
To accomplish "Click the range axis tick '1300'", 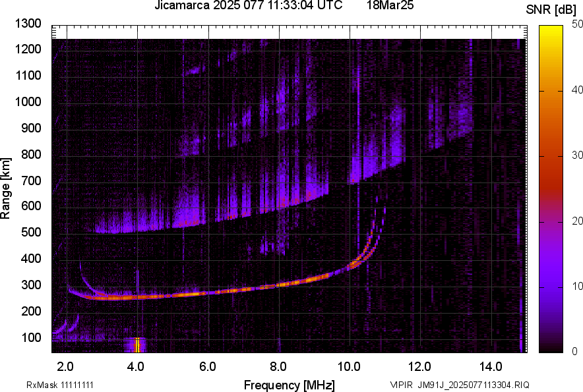I will pyautogui.click(x=28, y=24).
